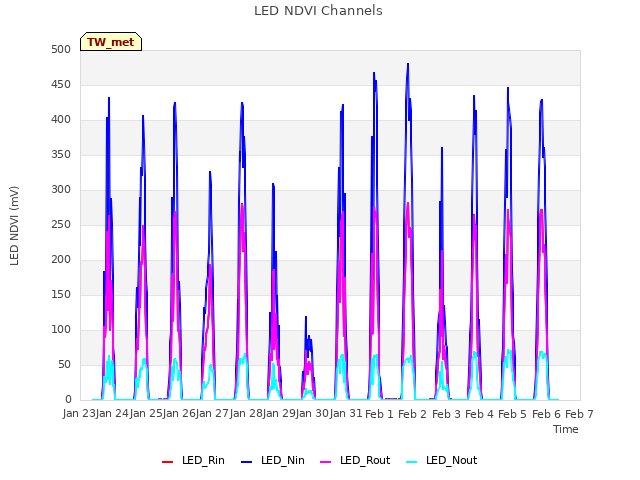Click the TW_met annotation label

[x=111, y=42]
